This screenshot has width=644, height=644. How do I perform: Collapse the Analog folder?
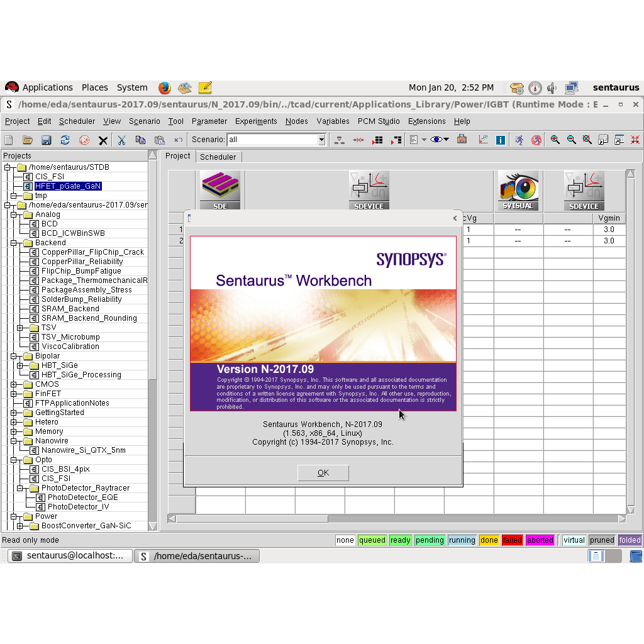click(x=14, y=215)
